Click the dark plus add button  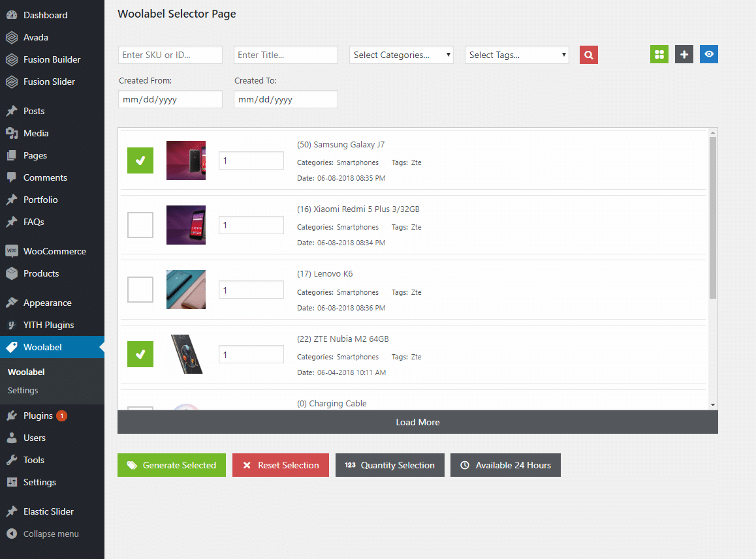684,54
